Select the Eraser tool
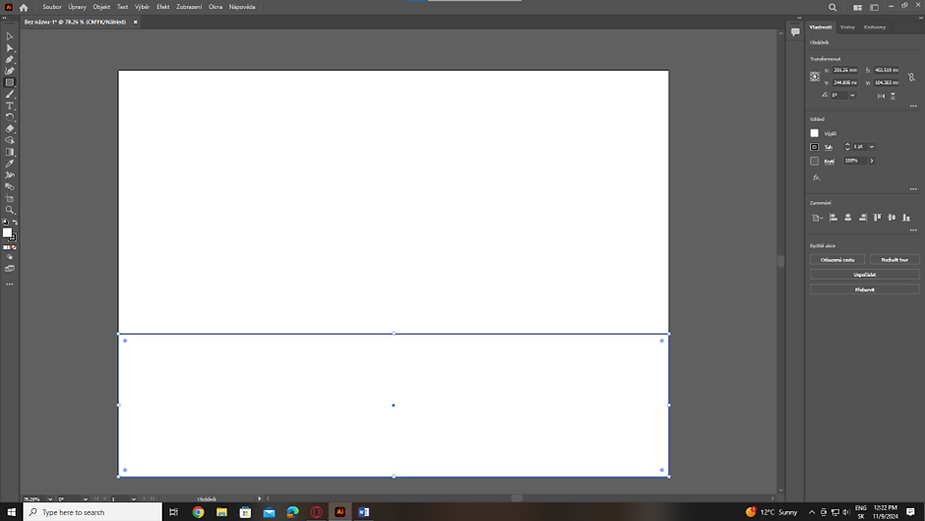925x521 pixels. coord(10,129)
